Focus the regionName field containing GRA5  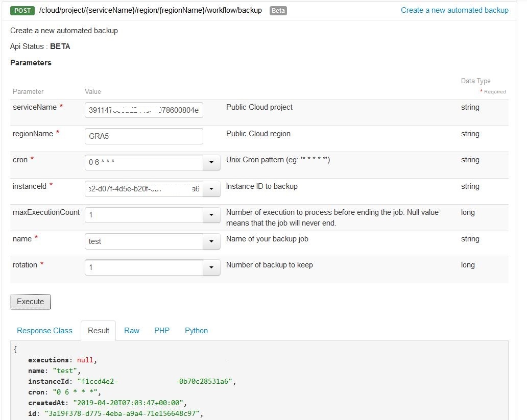pos(144,136)
